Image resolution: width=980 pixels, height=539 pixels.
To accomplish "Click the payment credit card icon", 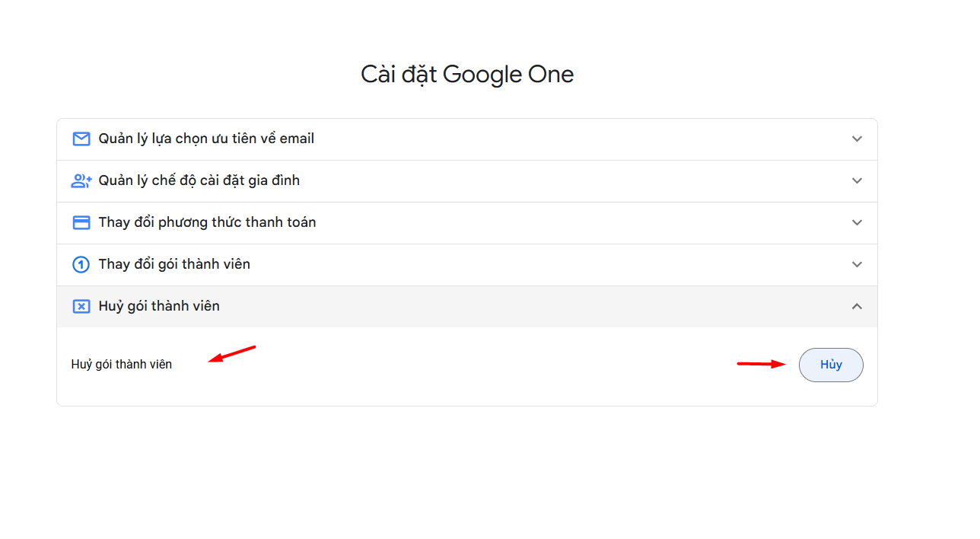I will coord(81,222).
